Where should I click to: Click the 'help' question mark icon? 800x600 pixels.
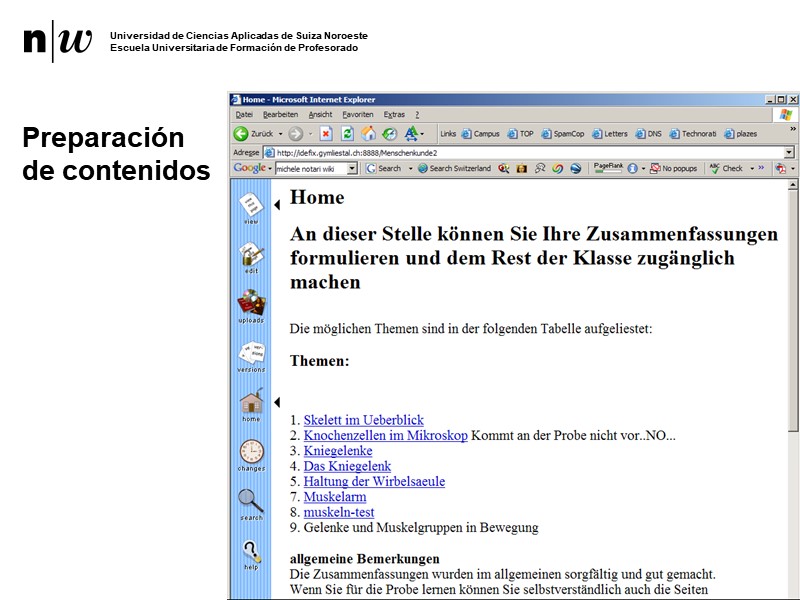(x=251, y=551)
